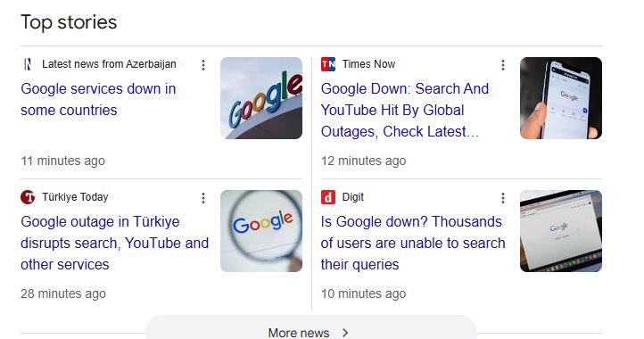Viewport: 644px width, 339px height.
Task: Click the 'Top stories' heading
Action: (x=69, y=22)
